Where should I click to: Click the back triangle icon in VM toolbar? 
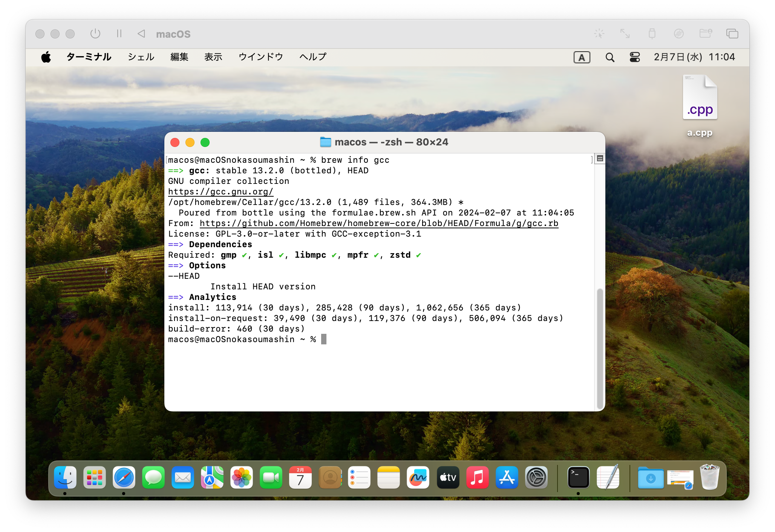coord(141,34)
